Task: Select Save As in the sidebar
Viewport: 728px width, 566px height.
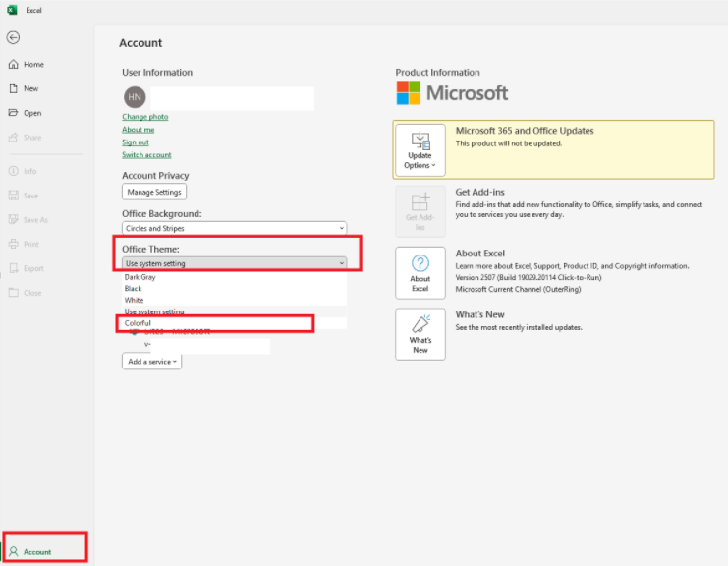Action: [28, 220]
